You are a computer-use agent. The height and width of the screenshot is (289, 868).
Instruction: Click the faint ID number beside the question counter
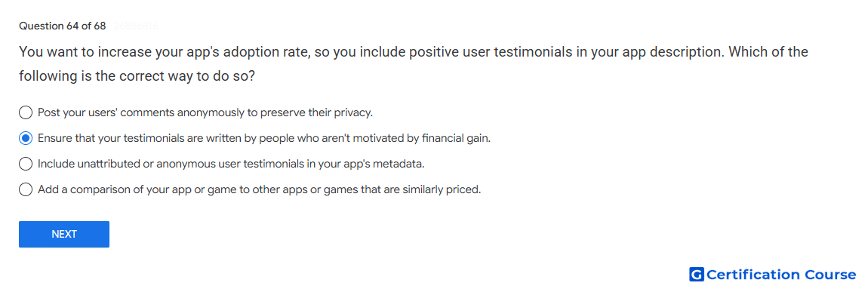coord(136,26)
